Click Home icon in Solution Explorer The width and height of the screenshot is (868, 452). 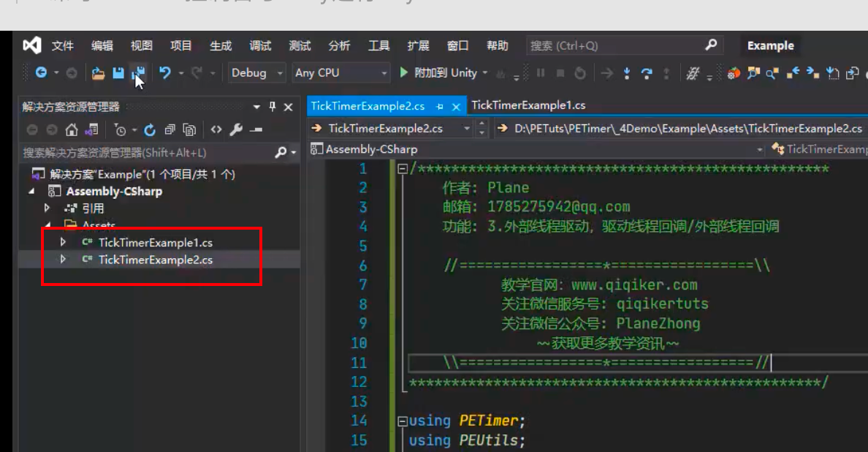(x=72, y=129)
